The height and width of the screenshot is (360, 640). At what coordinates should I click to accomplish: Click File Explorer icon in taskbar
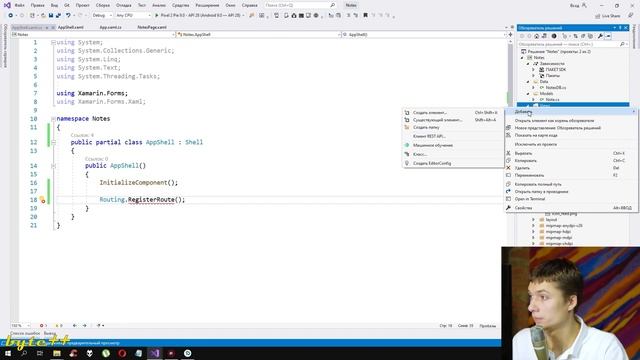tap(57, 353)
